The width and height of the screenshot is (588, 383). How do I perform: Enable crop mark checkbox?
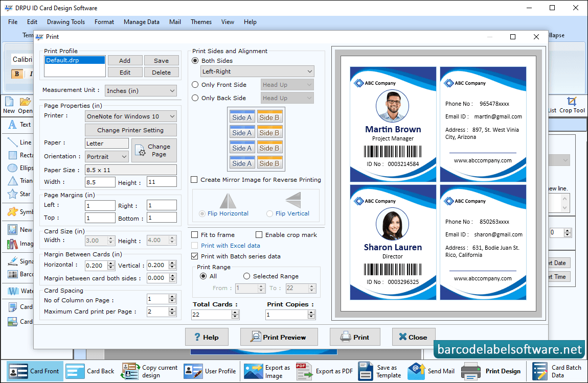coord(259,235)
